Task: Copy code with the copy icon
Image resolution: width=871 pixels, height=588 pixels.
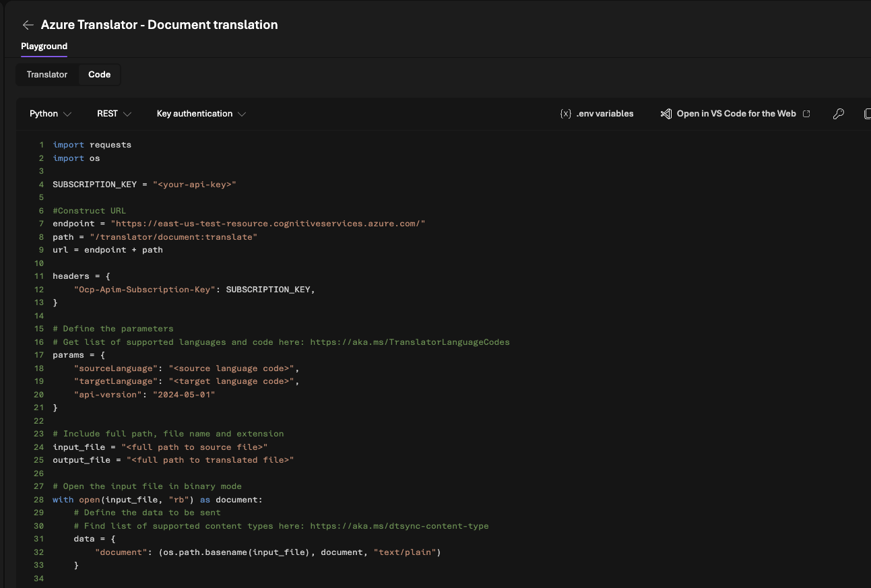Action: [868, 114]
